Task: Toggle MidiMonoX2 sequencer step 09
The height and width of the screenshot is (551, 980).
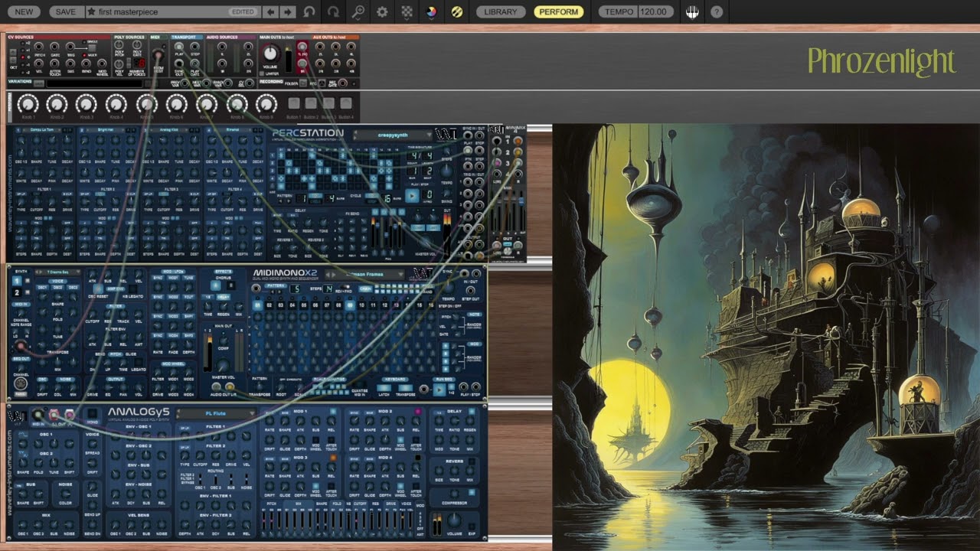Action: pos(350,305)
